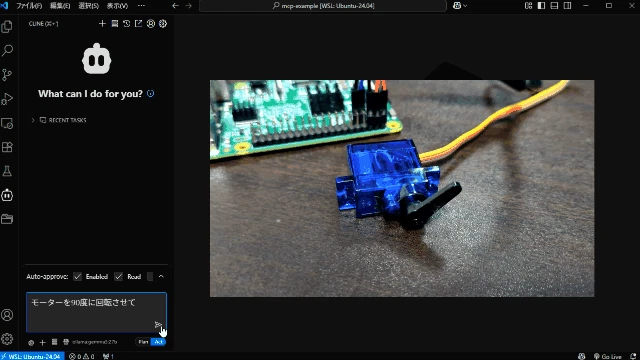Expand the Auto-approve options chevron
640x360 pixels.
(x=161, y=276)
